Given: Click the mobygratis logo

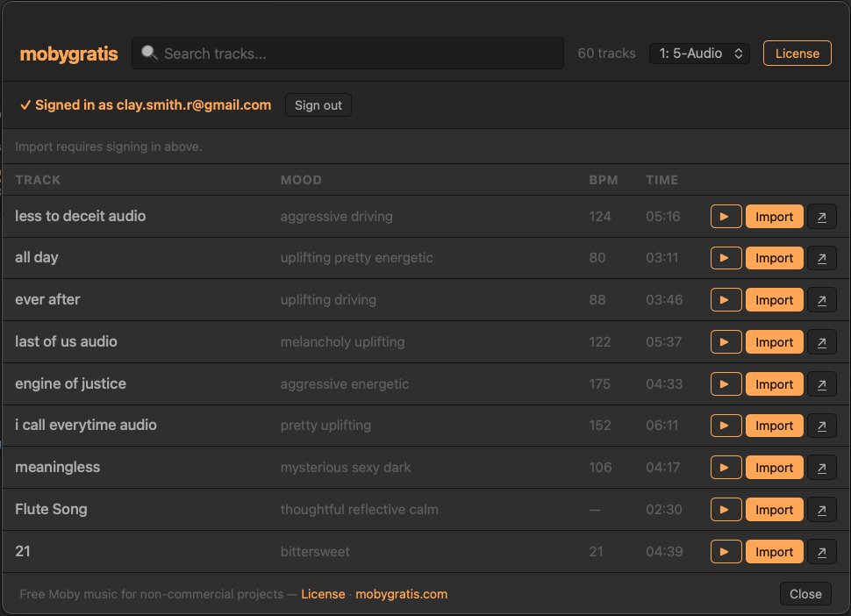Looking at the screenshot, I should [x=69, y=54].
